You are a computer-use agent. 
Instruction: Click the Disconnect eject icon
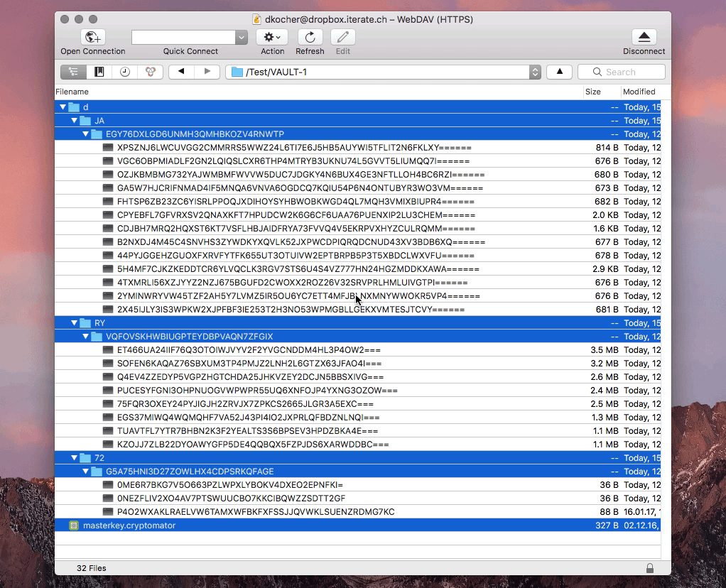click(644, 38)
